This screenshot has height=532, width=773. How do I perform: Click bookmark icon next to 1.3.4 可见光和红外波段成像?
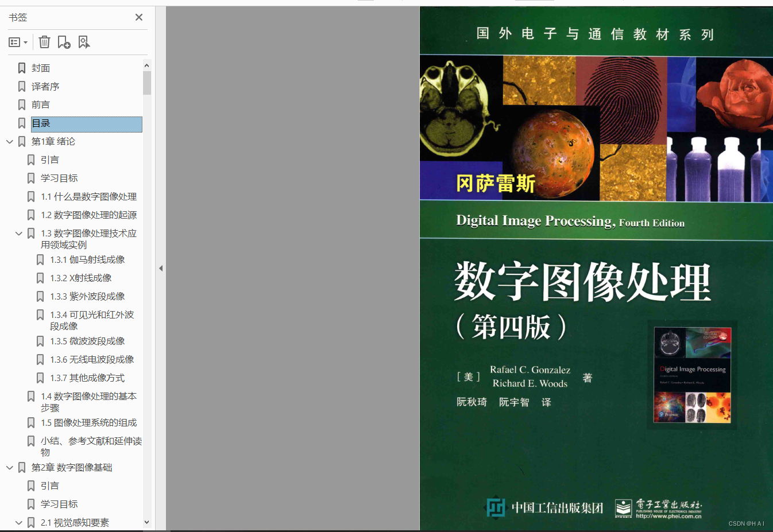click(x=40, y=315)
